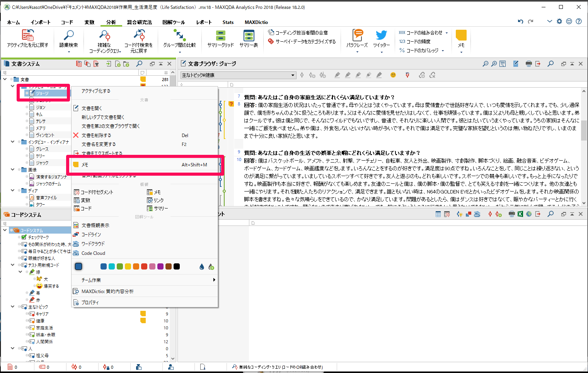Click the export icon in 文書ブラウザ
This screenshot has height=373, width=588.
click(x=538, y=64)
